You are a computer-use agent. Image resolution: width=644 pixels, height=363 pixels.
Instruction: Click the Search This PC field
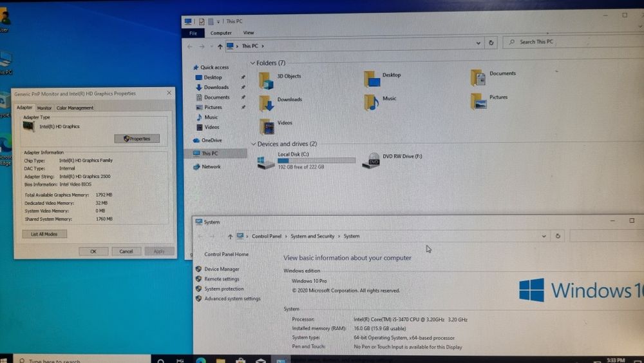tap(573, 41)
